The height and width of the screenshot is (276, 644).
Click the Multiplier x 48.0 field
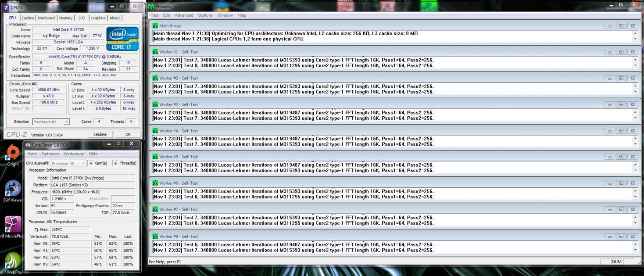point(48,96)
